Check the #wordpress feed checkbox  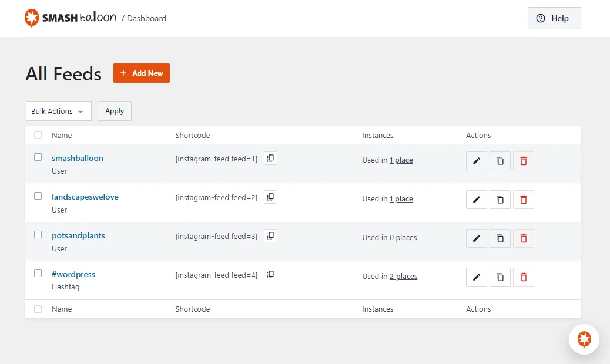point(38,274)
